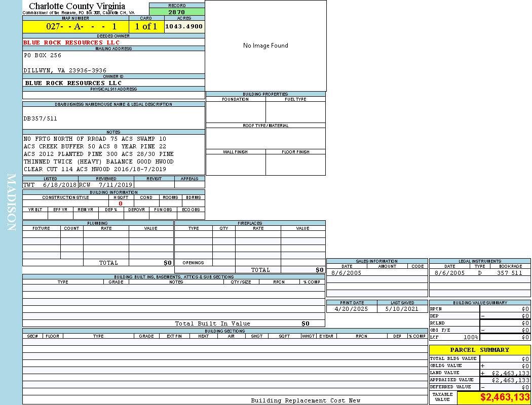Screen dimensions: 532x405
Task: Select the PO BOX 256 mailing address
Action: pyautogui.click(x=43, y=55)
